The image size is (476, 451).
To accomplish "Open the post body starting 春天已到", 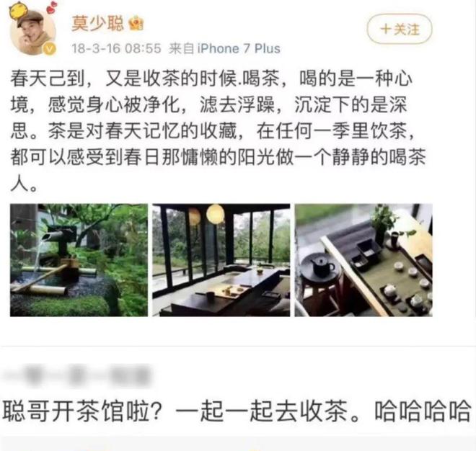I will [x=218, y=130].
